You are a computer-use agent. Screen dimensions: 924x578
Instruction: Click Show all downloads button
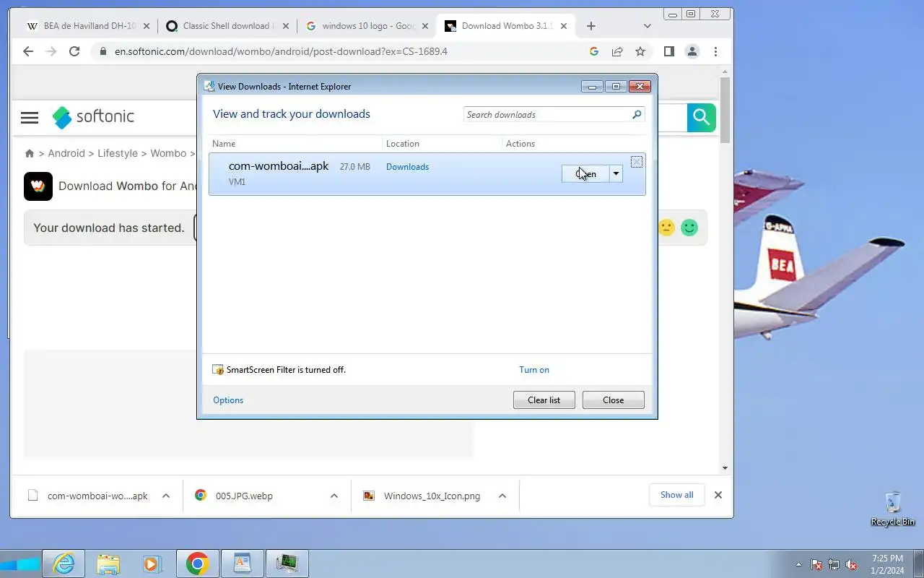676,495
